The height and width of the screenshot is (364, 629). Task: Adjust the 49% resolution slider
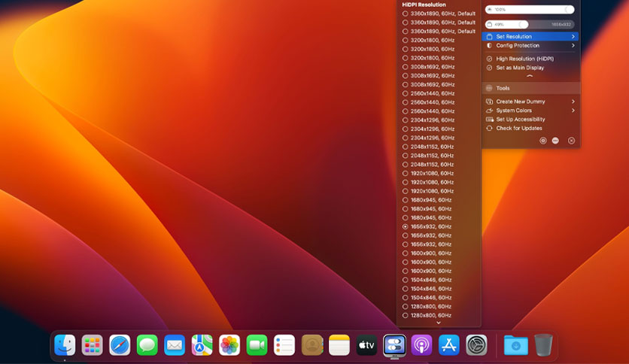pyautogui.click(x=530, y=25)
